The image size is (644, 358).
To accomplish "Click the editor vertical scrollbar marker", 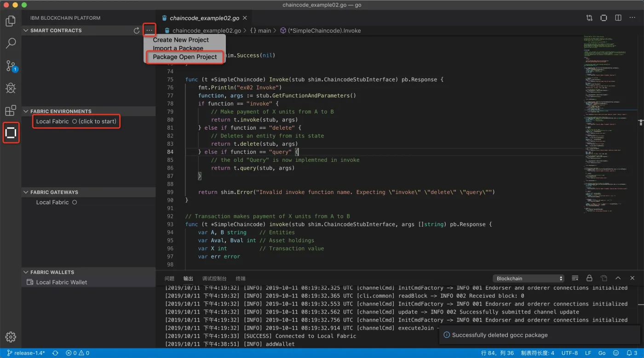I will click(641, 122).
